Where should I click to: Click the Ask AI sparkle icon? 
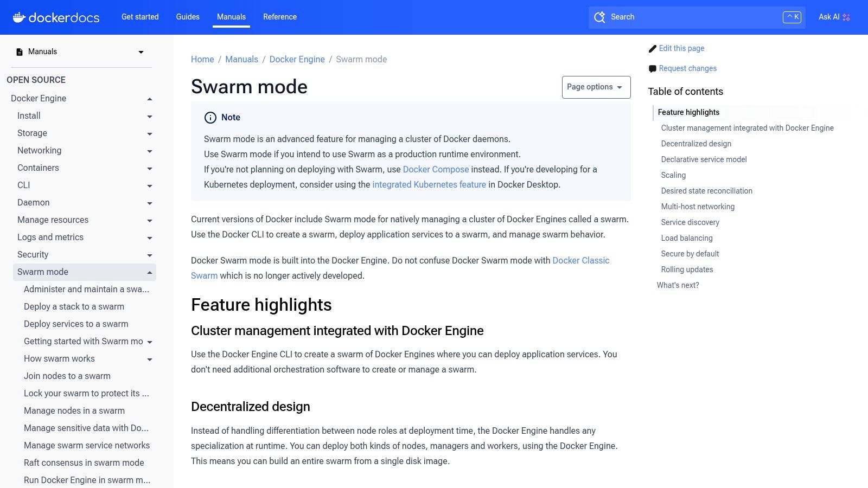point(846,17)
